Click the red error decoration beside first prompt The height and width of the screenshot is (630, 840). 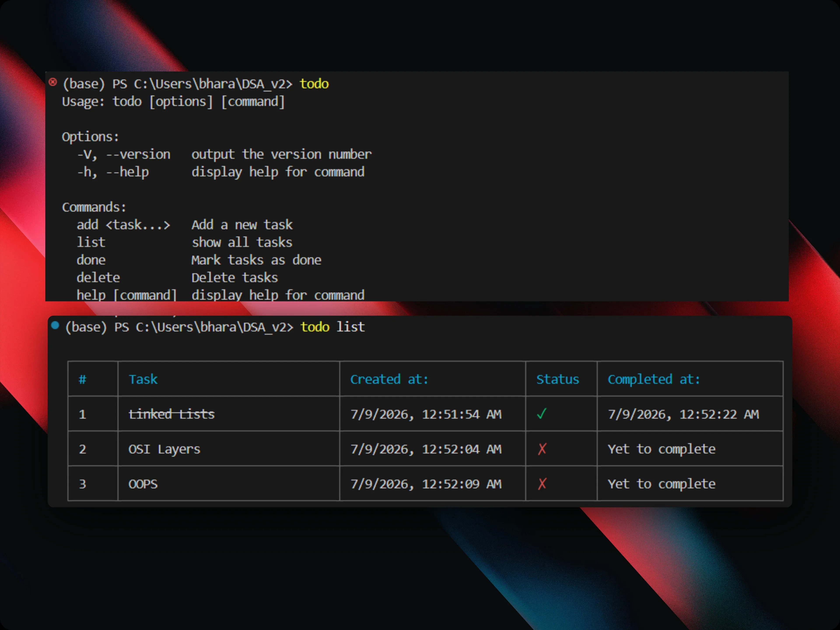(53, 82)
